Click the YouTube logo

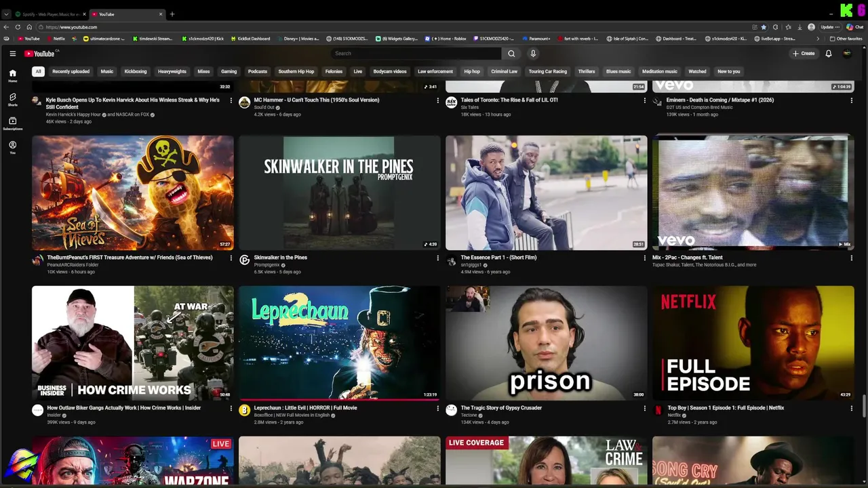point(40,54)
